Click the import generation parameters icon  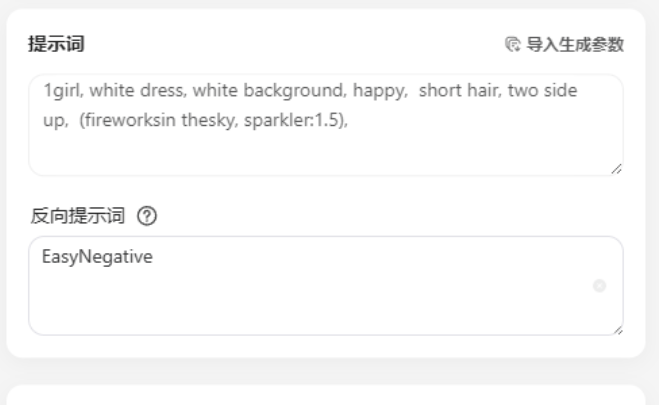point(513,44)
